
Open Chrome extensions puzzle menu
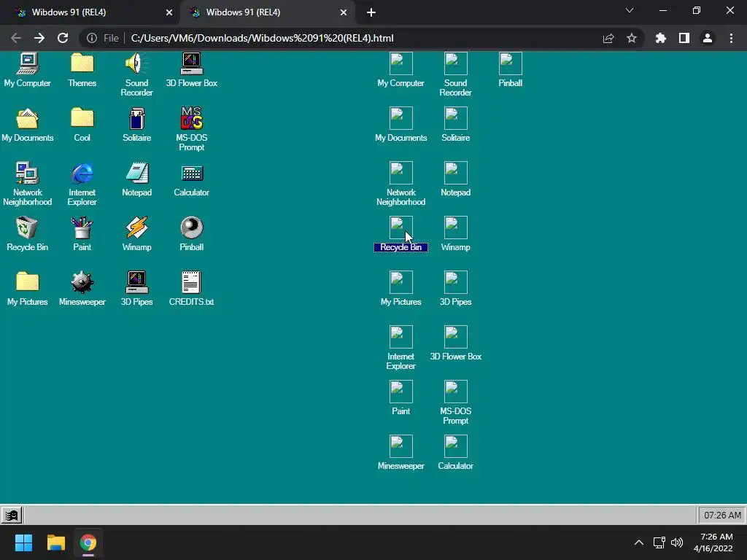tap(660, 38)
